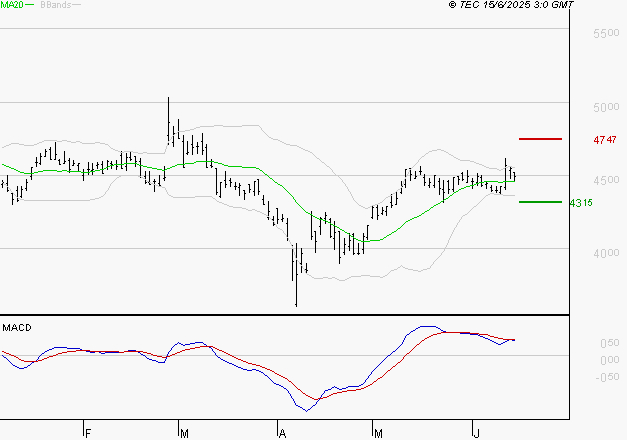This screenshot has width=627, height=440.
Task: Click the green MA20 legend line sample
Action: pos(30,5)
